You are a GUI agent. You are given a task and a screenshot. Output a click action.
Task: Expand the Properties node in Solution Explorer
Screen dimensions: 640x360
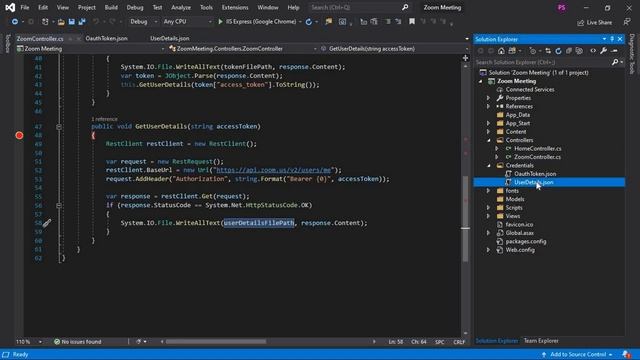coord(488,98)
